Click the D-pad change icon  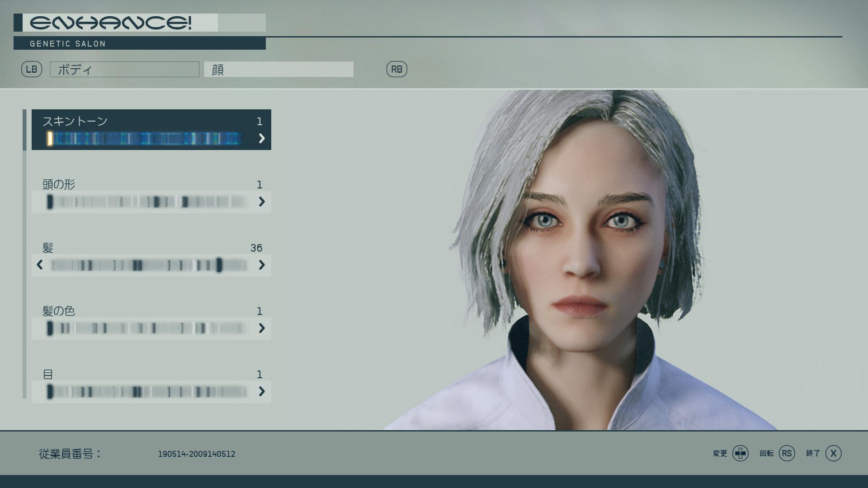click(x=741, y=453)
